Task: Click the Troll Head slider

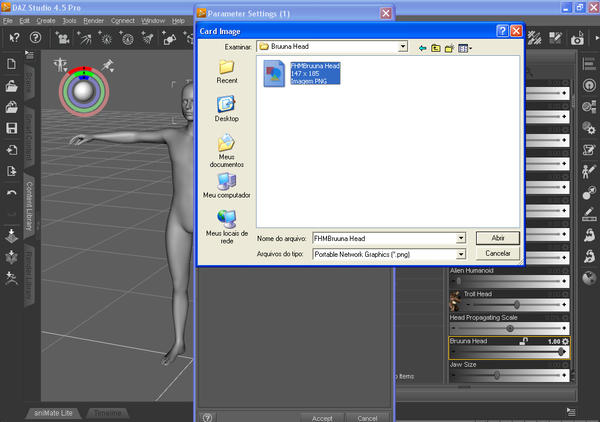Action: click(515, 305)
